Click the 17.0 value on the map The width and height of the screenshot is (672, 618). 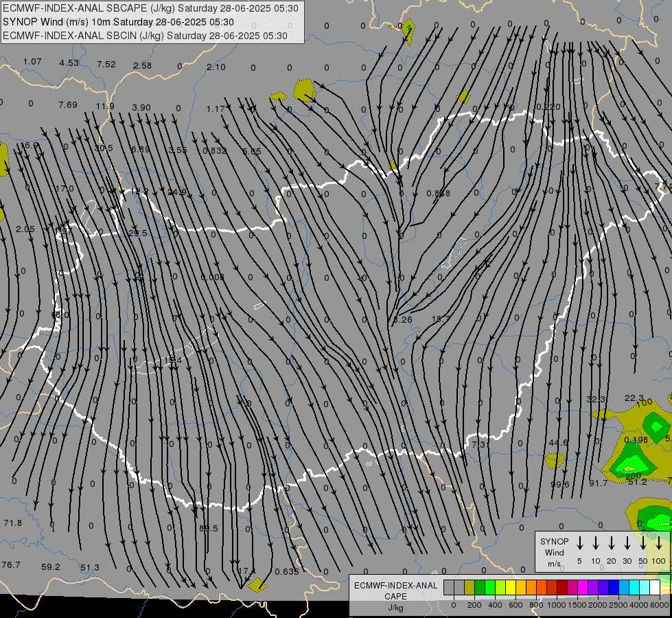[65, 189]
